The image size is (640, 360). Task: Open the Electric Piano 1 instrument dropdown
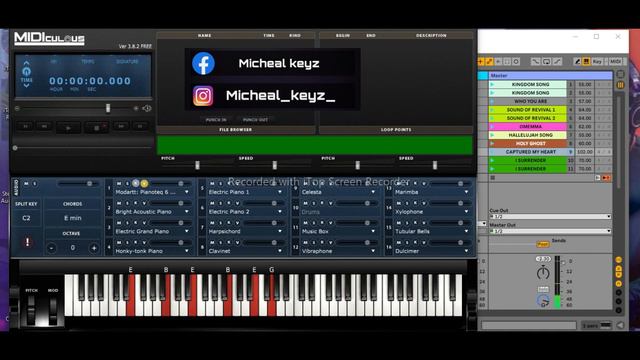pos(280,192)
